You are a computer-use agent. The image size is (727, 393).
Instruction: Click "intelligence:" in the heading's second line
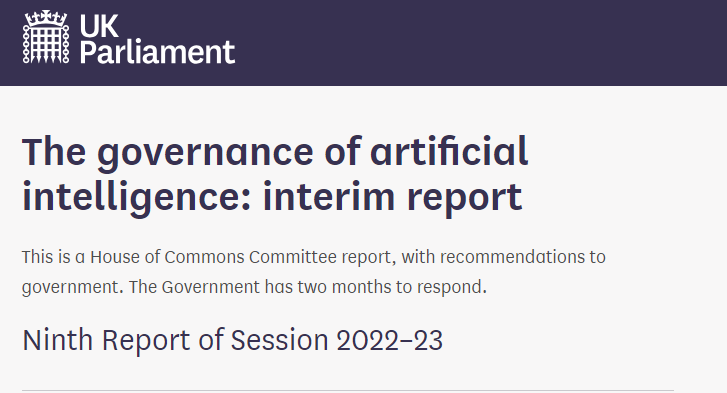coord(136,198)
